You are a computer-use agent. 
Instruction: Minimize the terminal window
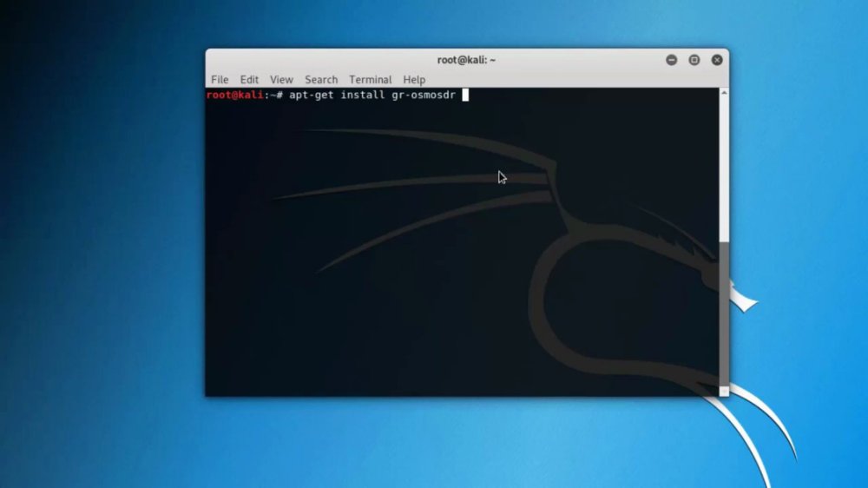[672, 60]
